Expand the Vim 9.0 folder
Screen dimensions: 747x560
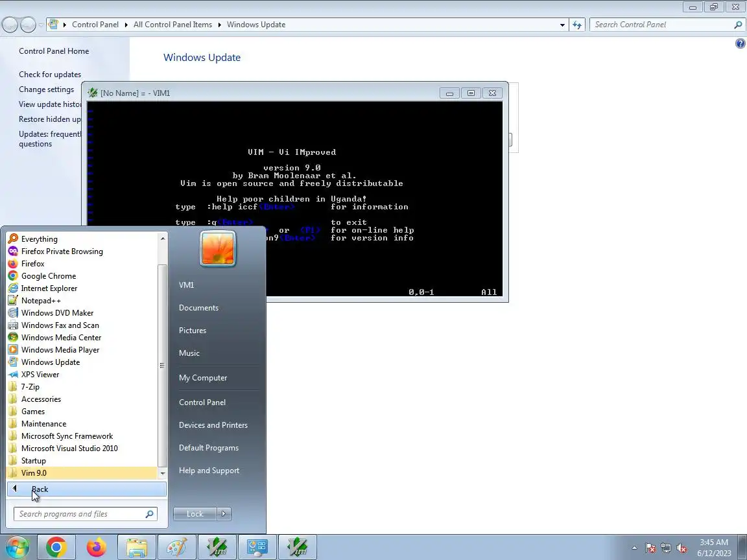point(82,473)
